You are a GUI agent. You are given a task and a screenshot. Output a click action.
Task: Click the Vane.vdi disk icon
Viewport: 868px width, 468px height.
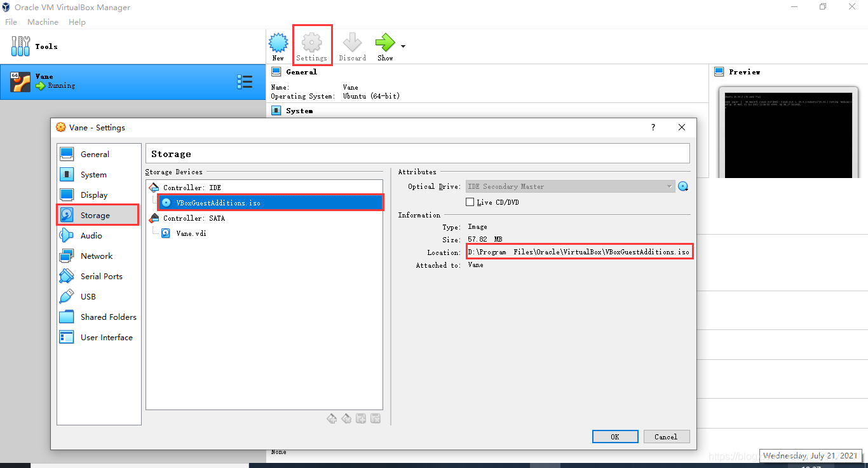click(165, 233)
